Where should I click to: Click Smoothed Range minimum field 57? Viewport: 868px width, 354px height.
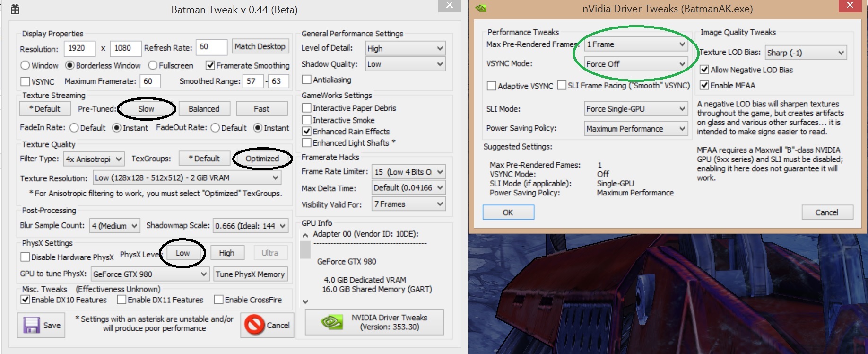pyautogui.click(x=253, y=81)
